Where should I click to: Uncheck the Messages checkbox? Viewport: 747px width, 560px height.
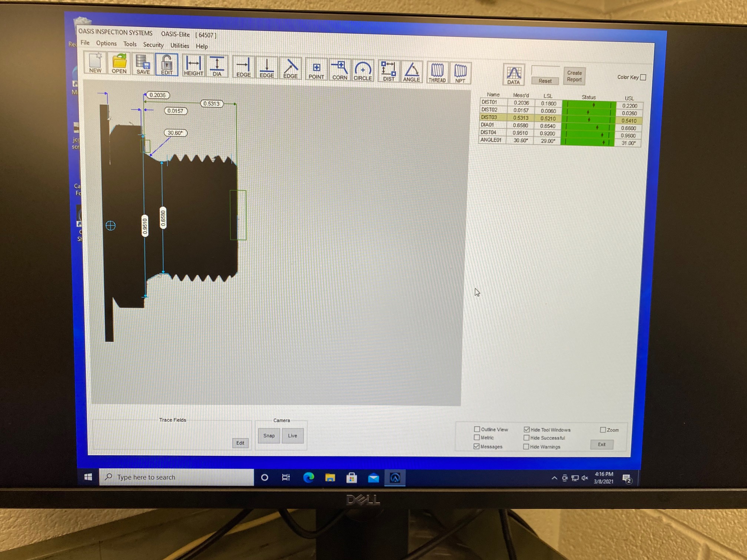coord(477,446)
